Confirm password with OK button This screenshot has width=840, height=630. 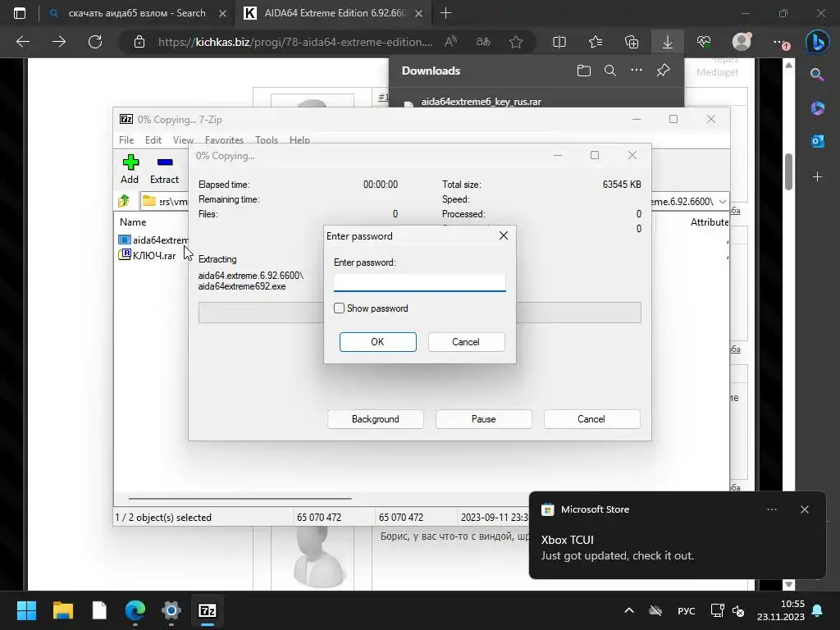click(377, 342)
